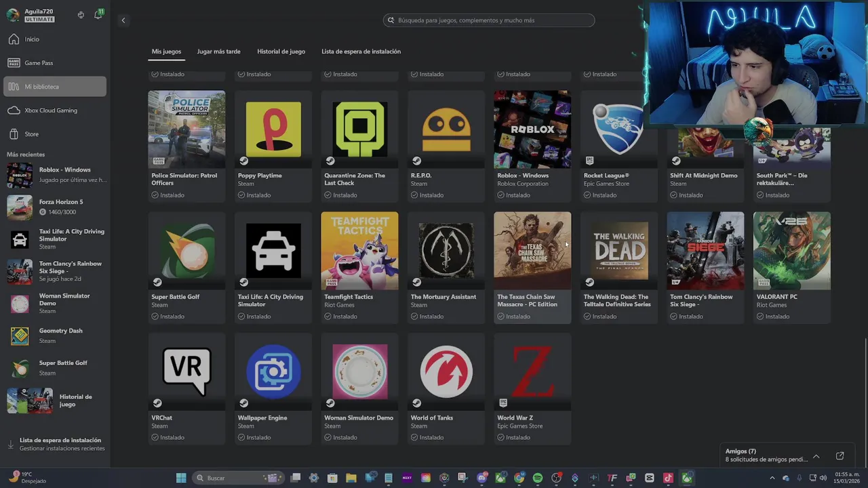Open The Walking Dead Telltale card
Screen dimensions: 868x488
(x=619, y=267)
